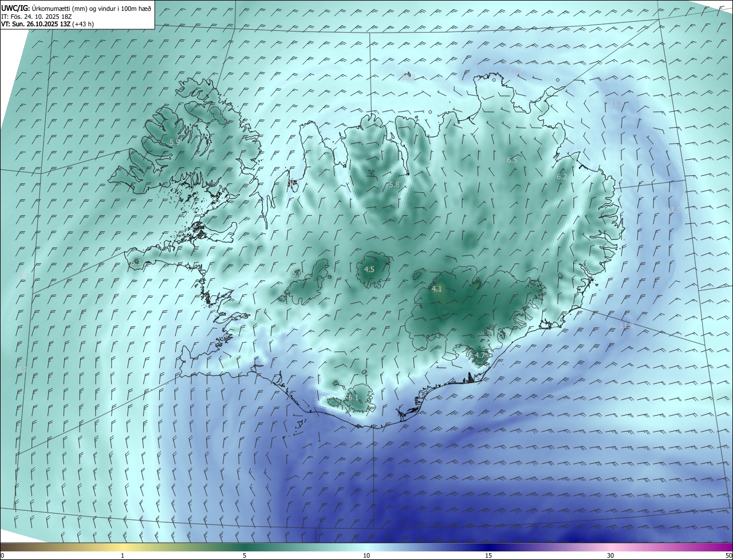The width and height of the screenshot is (733, 560).
Task: Select the 5.8 value label
Action: pos(394,184)
